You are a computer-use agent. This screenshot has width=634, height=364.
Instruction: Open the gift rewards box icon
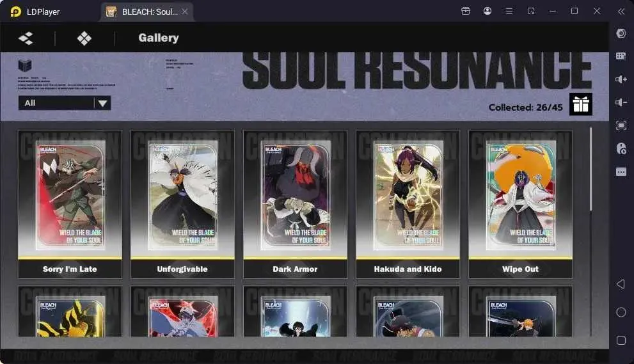pyautogui.click(x=581, y=104)
